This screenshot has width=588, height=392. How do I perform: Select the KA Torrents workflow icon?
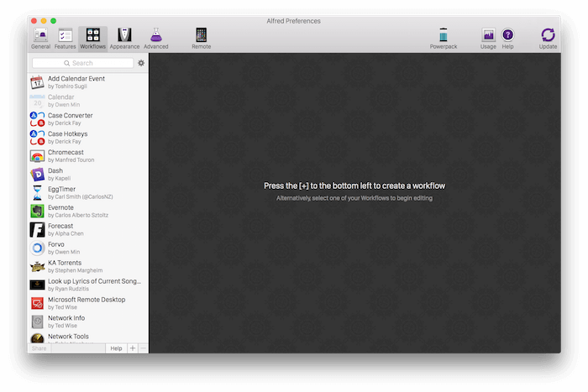pos(37,266)
